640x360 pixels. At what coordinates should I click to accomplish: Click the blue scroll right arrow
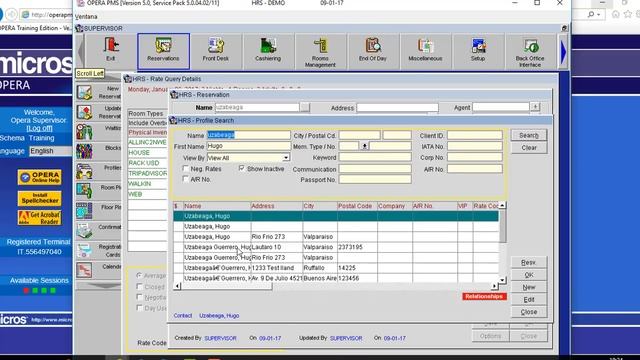pos(563,52)
